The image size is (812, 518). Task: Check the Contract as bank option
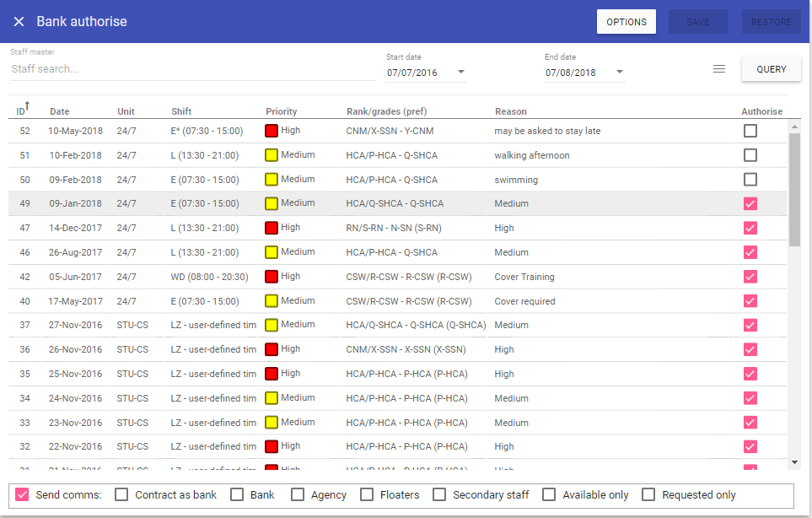click(x=122, y=494)
